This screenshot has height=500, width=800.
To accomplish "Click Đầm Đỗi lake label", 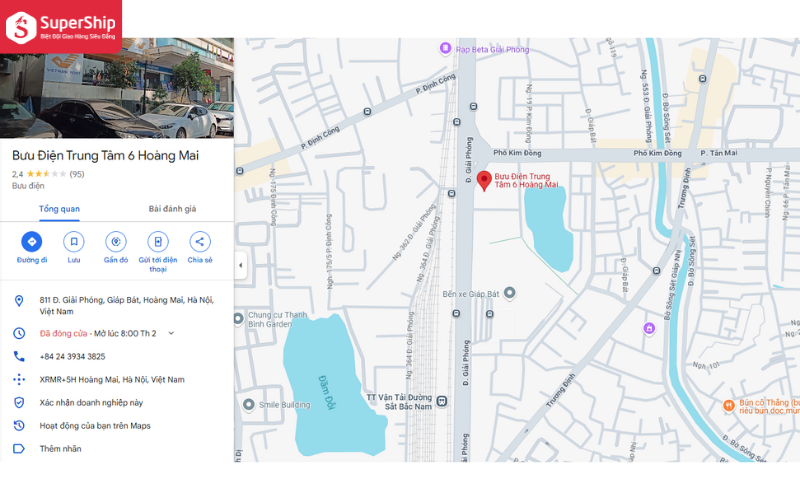I will [x=327, y=392].
